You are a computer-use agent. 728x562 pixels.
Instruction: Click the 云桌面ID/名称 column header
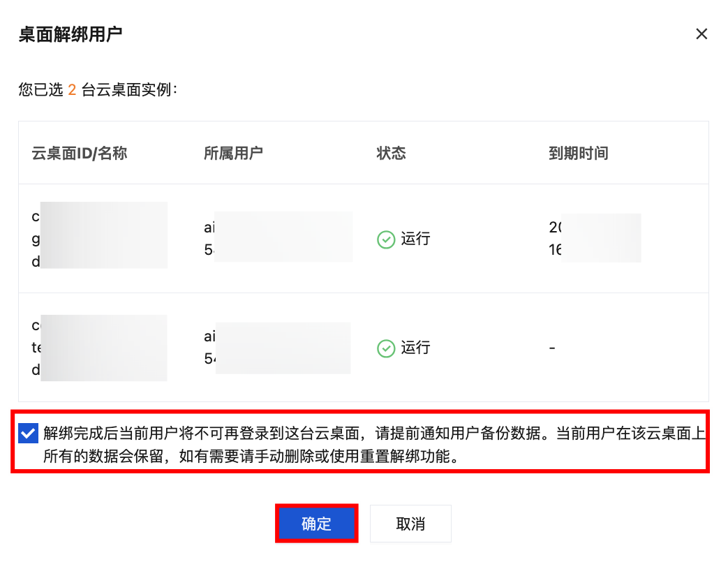[x=80, y=154]
